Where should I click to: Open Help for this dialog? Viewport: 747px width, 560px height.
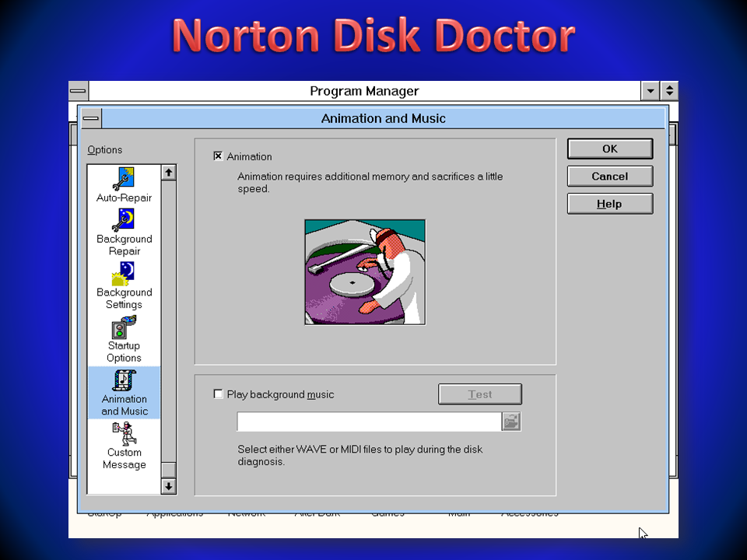tap(610, 204)
